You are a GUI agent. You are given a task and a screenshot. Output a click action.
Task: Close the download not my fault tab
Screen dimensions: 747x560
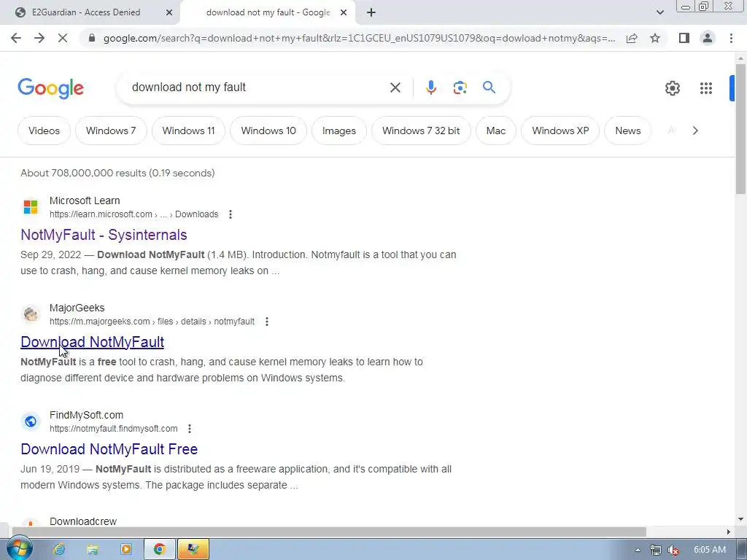click(344, 12)
